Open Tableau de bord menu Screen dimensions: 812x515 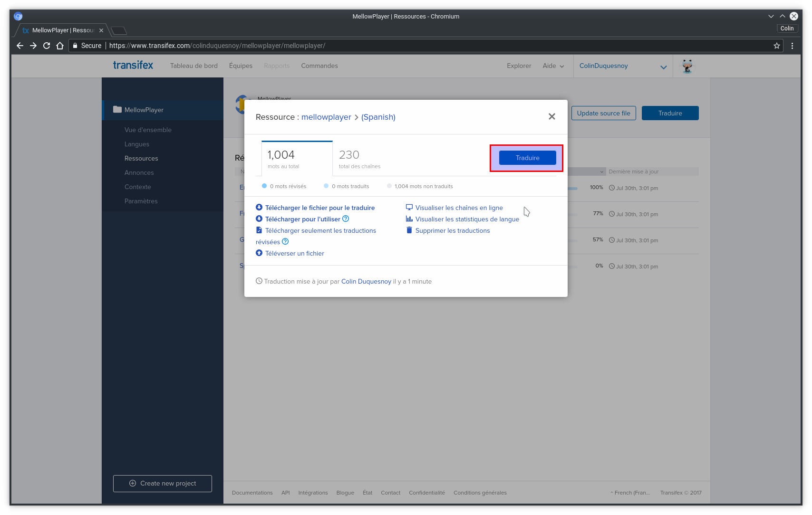point(194,66)
